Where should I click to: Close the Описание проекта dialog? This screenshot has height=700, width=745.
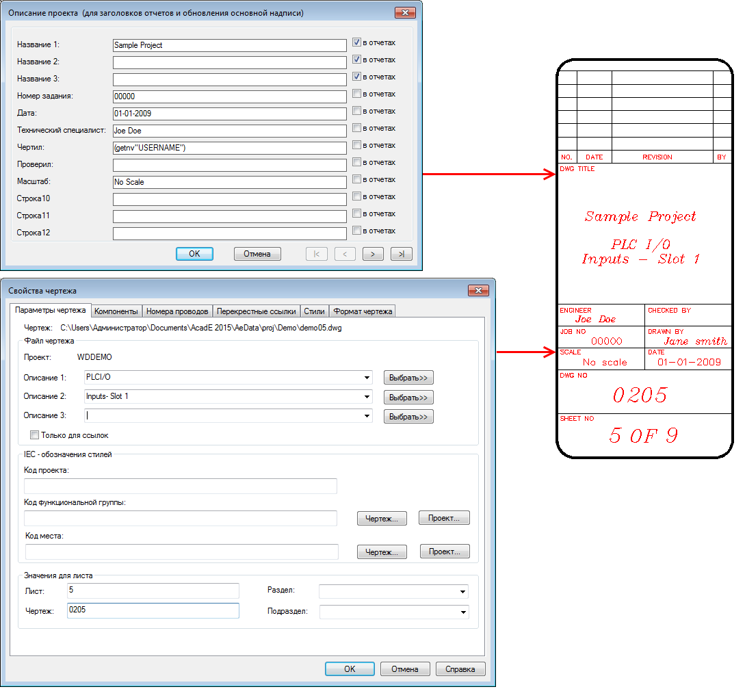tap(405, 12)
